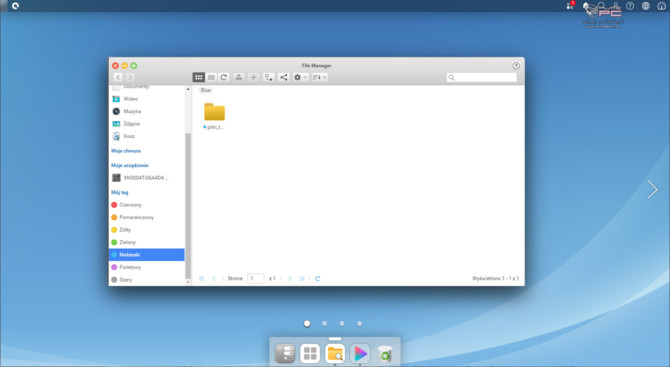Open the sort order dropdown

pyautogui.click(x=319, y=77)
